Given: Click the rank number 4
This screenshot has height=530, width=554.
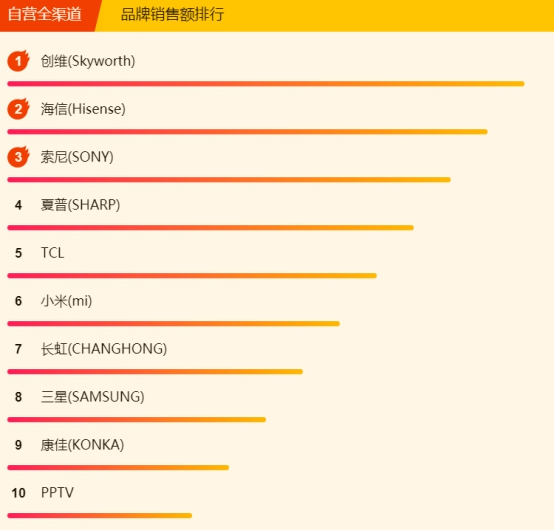Looking at the screenshot, I should click(18, 205).
